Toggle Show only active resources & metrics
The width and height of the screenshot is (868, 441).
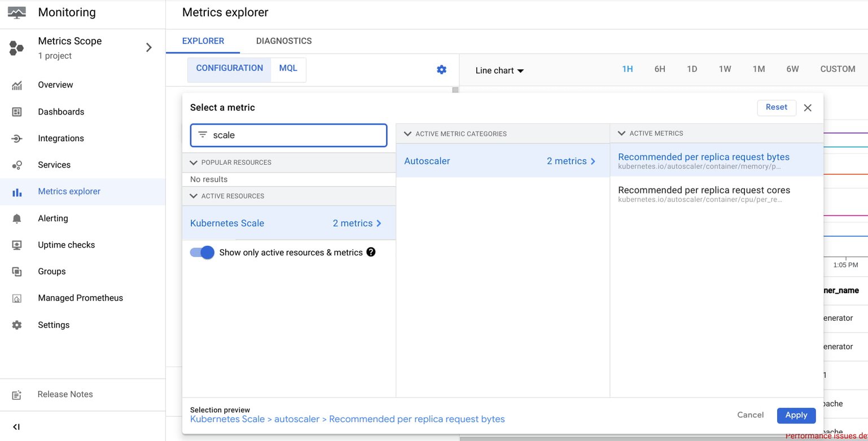pos(202,252)
